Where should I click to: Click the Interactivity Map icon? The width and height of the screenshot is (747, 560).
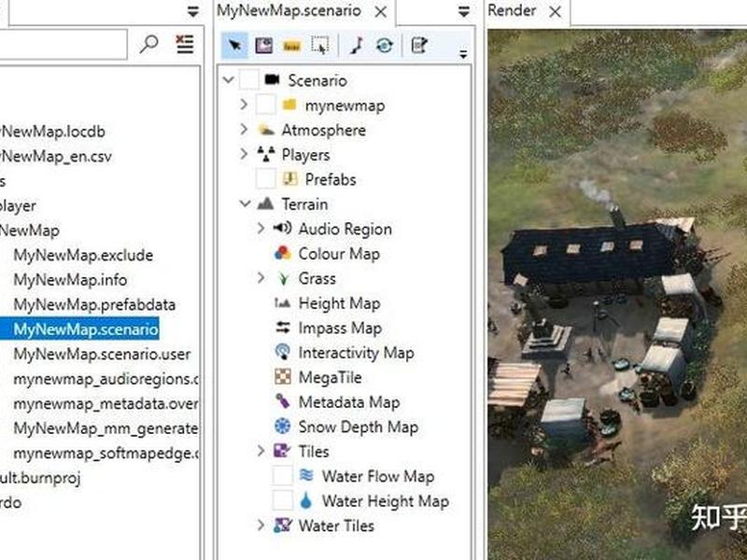coord(283,352)
